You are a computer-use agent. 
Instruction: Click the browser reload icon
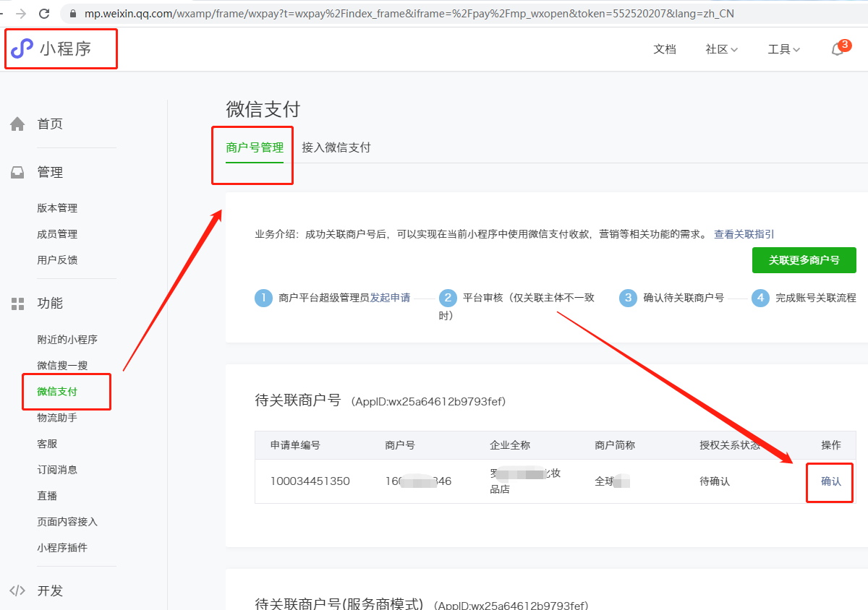[x=44, y=14]
